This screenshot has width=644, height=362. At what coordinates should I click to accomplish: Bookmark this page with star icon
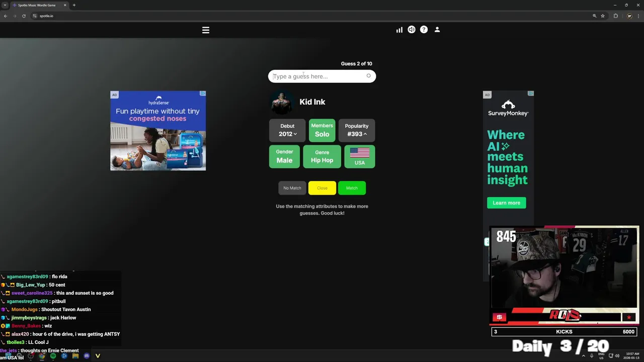point(603,16)
